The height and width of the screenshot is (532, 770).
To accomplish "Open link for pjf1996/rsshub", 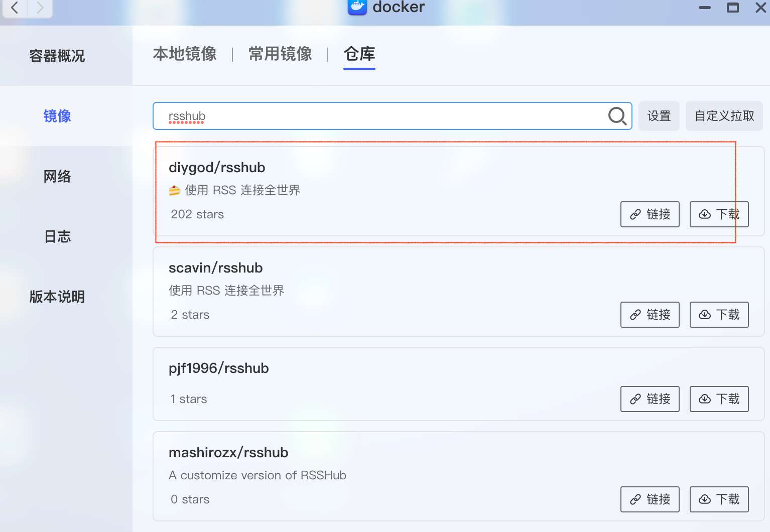I will (650, 399).
